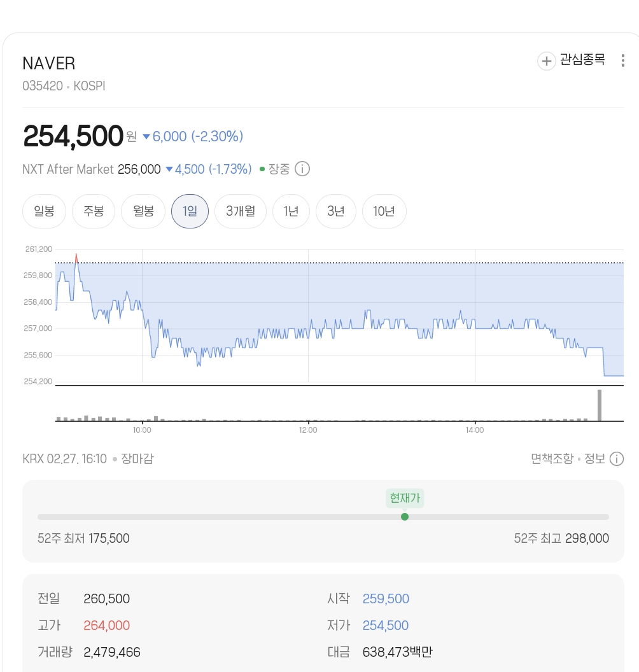Select the 일봉 daily candle chart

point(44,211)
